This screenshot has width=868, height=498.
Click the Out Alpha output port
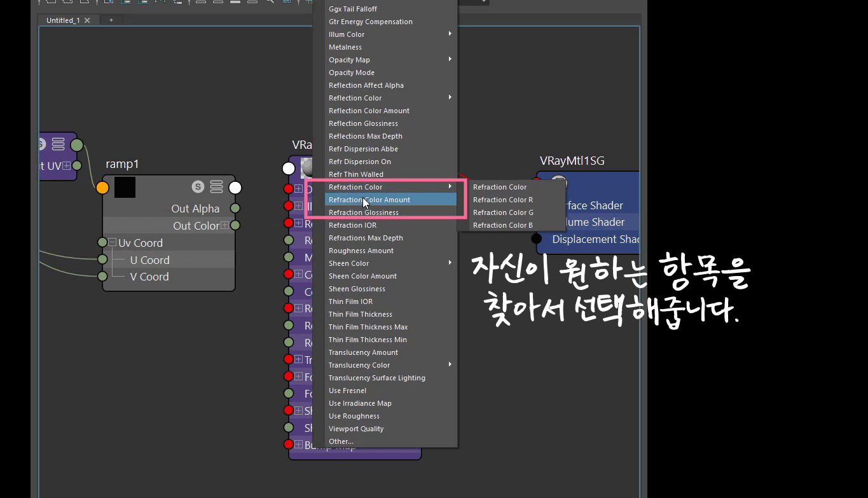coord(235,209)
